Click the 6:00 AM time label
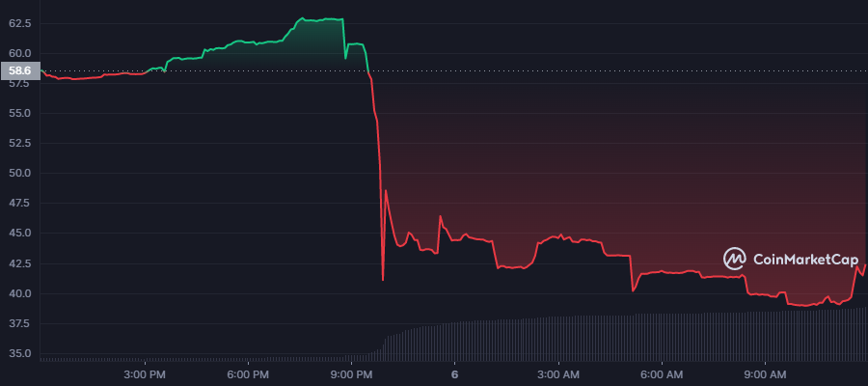This screenshot has height=386, width=868. [x=661, y=375]
